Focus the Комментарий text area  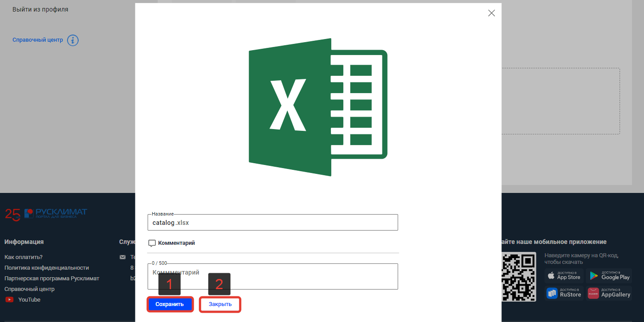pyautogui.click(x=273, y=276)
